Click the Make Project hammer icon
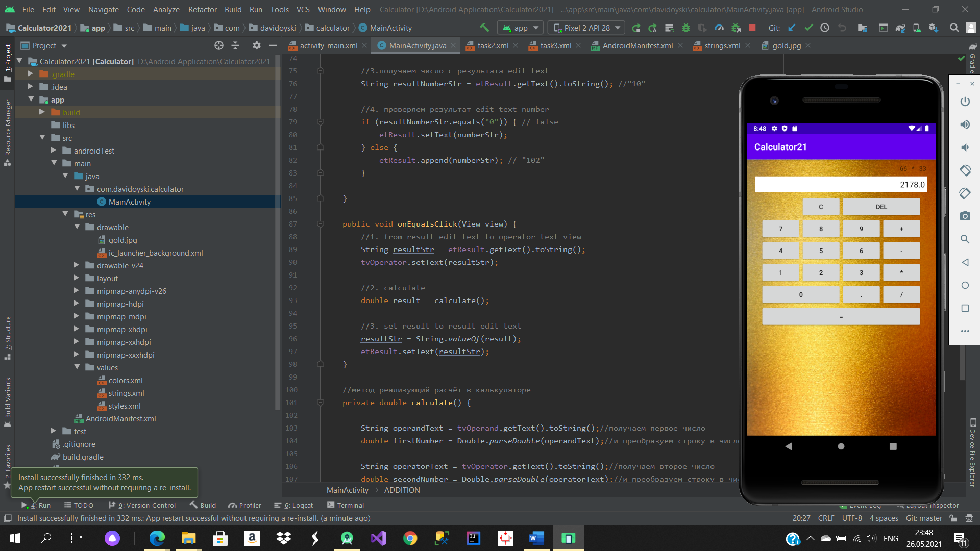This screenshot has height=551, width=980. click(x=484, y=28)
